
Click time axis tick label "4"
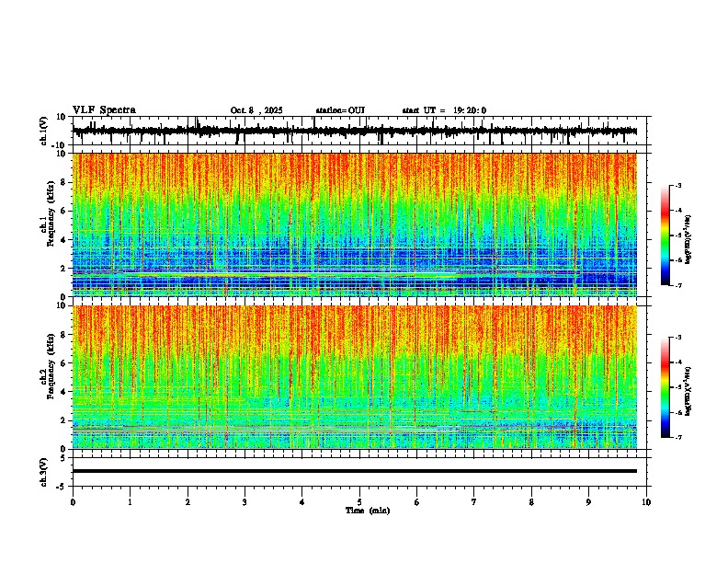tap(302, 502)
